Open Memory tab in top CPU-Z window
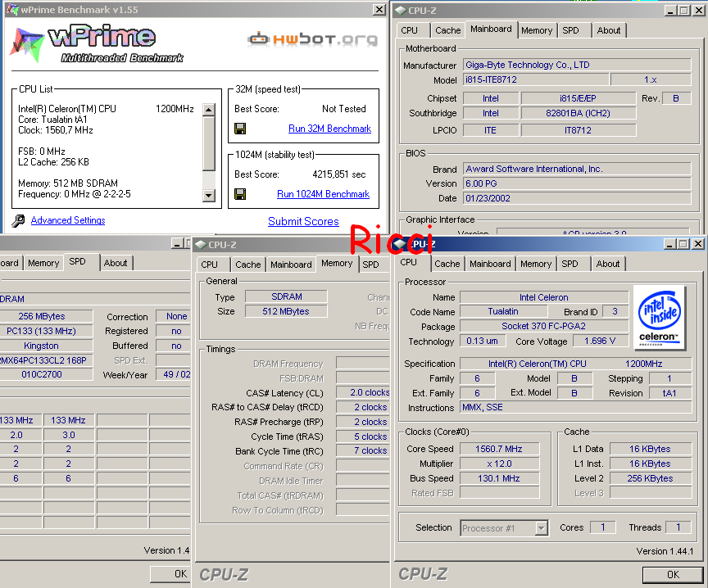 [x=537, y=30]
